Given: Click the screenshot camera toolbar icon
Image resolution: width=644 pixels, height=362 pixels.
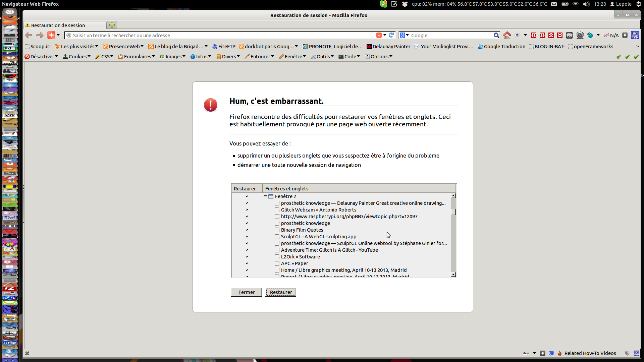Looking at the screenshot, I should coord(569,35).
